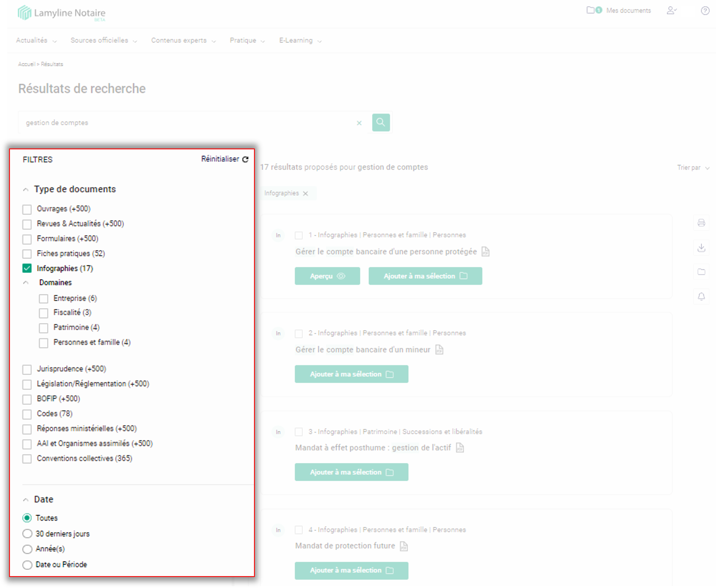Open the help question mark icon
The image size is (716, 588).
[x=705, y=11]
